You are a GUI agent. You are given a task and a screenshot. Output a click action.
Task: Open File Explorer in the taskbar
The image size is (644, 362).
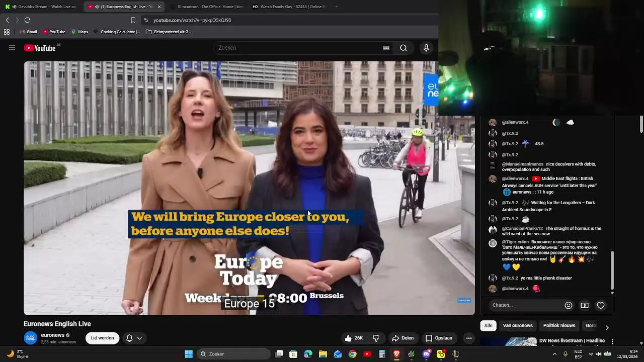[323, 354]
